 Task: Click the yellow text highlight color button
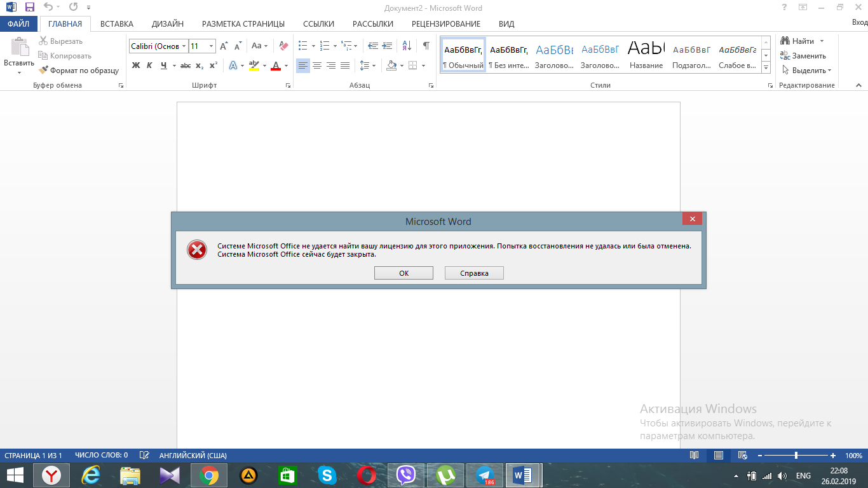[254, 65]
